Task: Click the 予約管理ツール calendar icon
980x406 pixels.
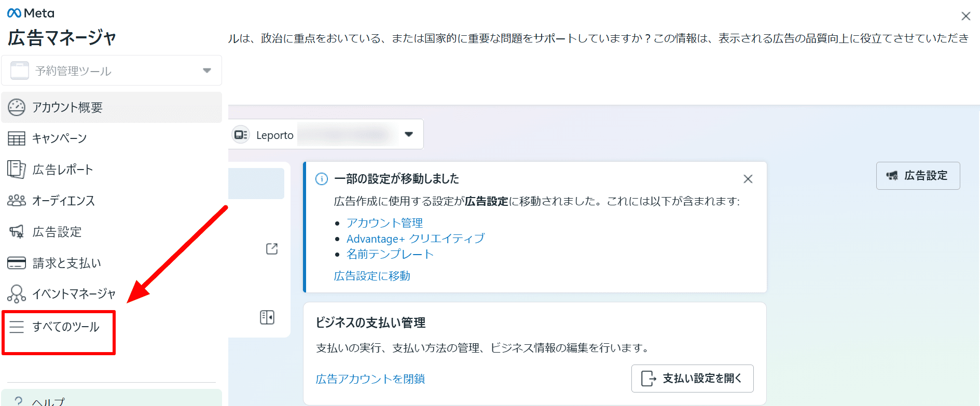Action: tap(20, 71)
